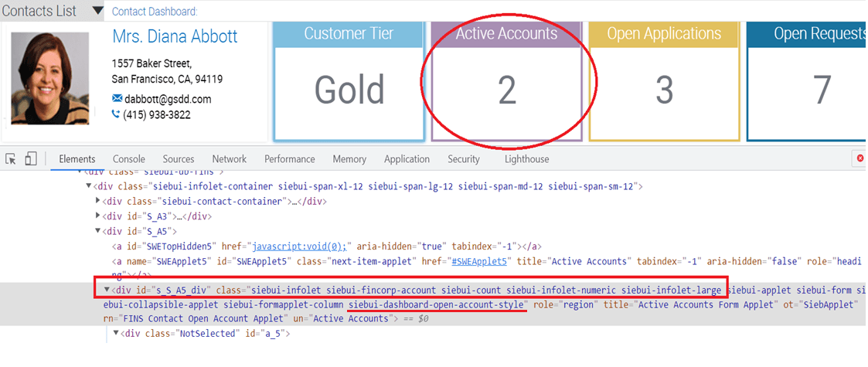
Task: Collapse the s_S_A5_div node
Action: click(x=107, y=290)
